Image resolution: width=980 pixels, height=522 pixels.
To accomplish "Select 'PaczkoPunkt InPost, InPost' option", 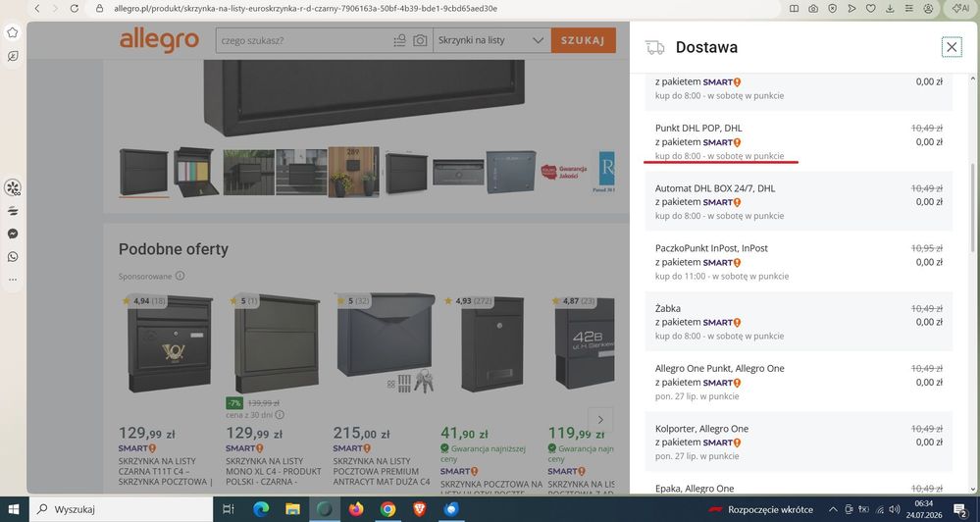I will (x=799, y=262).
